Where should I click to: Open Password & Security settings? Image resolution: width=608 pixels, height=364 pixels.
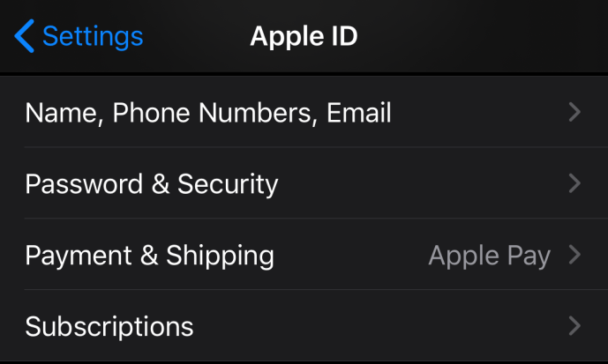tap(151, 184)
